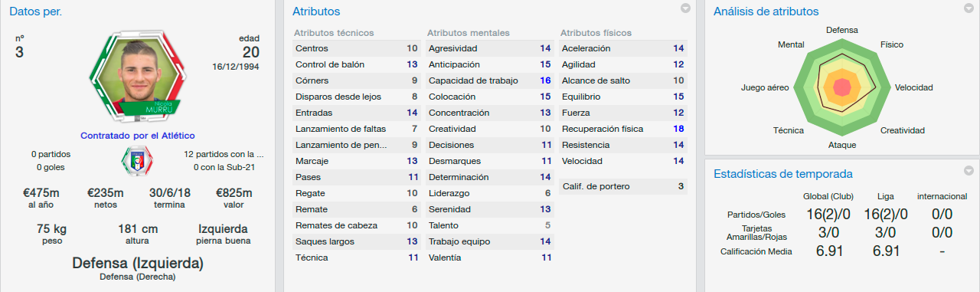
Task: Click the Atributos panel heading
Action: pyautogui.click(x=316, y=11)
